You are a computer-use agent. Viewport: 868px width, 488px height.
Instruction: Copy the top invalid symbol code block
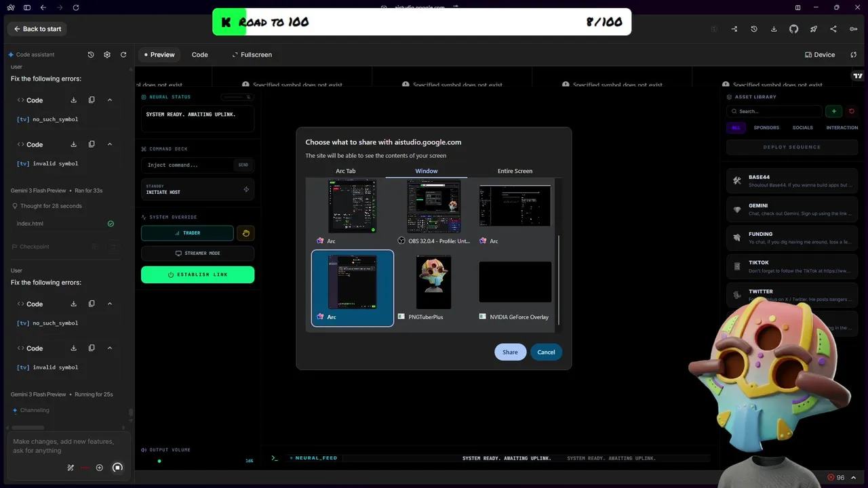coord(92,144)
